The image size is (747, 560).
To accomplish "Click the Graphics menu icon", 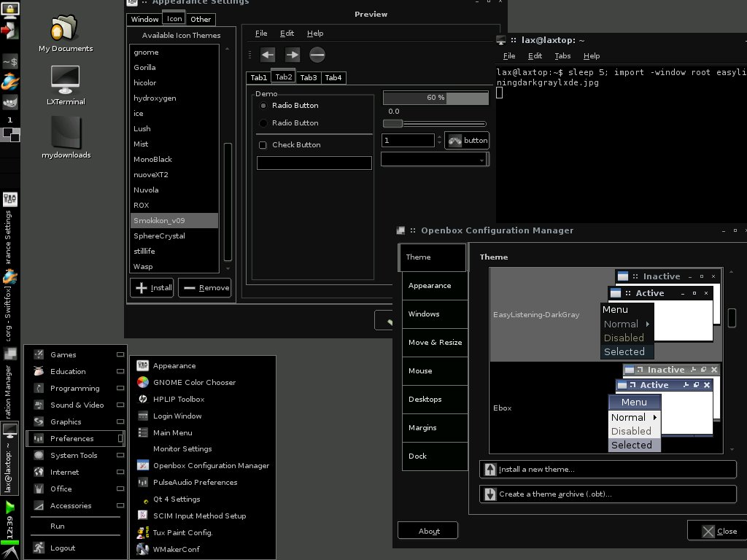I will click(x=39, y=422).
